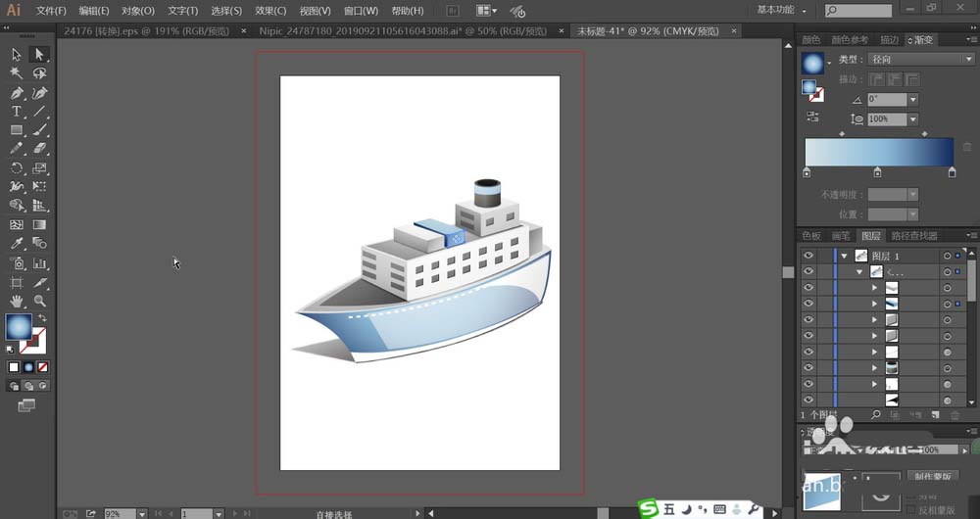Viewport: 980px width, 519px height.
Task: Open the 效果(C) menu
Action: click(x=270, y=11)
